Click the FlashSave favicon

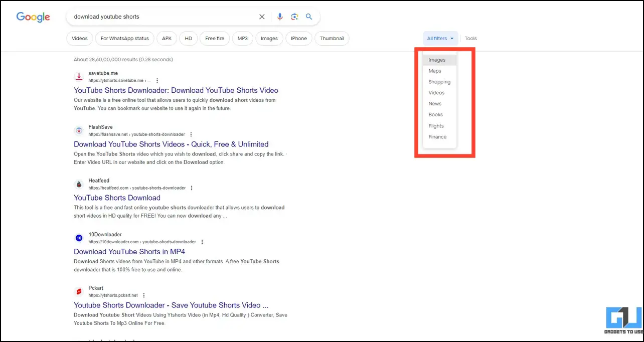tap(79, 130)
